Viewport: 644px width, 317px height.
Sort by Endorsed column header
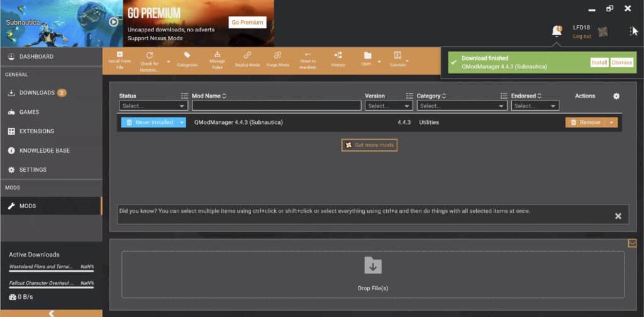tap(526, 96)
